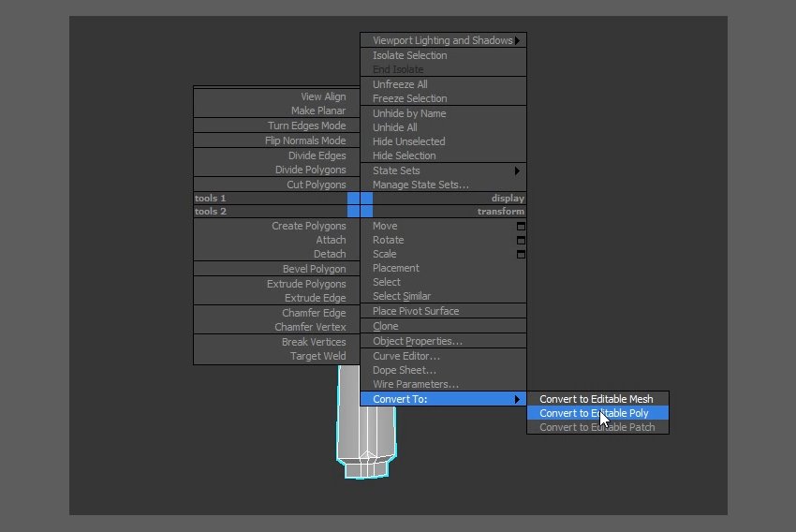Open the Curve Editor... option
The image size is (796, 532).
click(405, 356)
